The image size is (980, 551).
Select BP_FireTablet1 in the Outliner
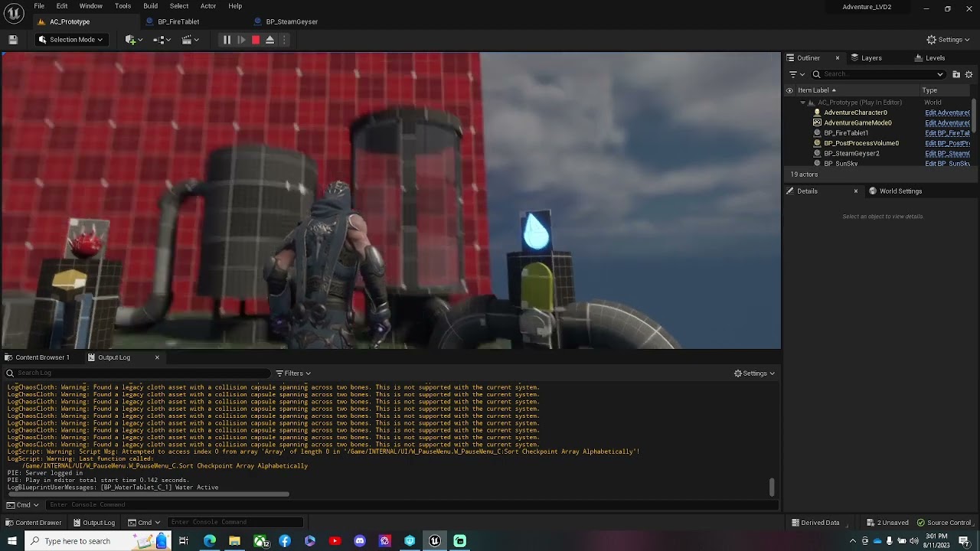pos(846,133)
